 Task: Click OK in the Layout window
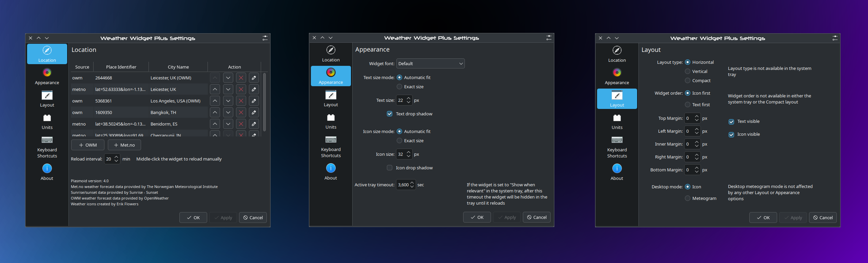point(763,218)
